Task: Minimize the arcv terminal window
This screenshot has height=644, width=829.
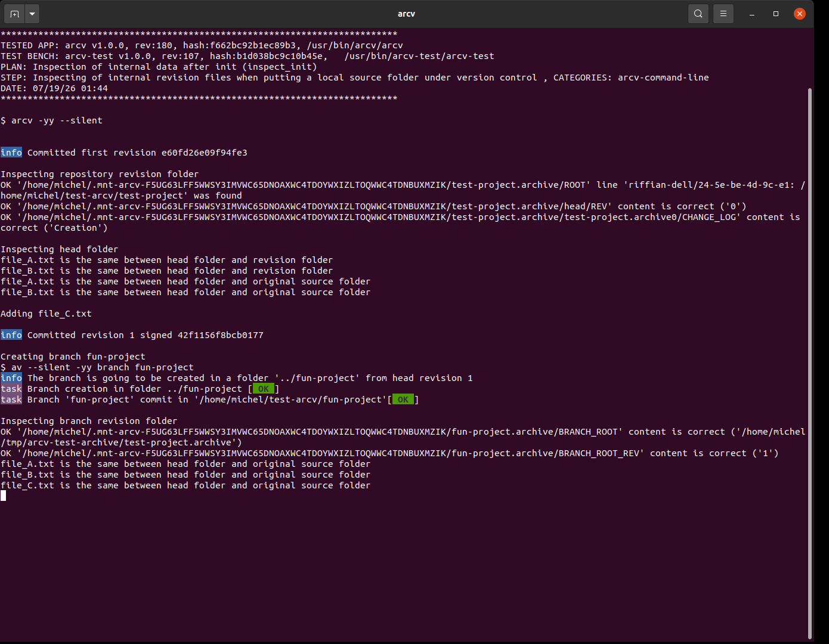Action: tap(752, 14)
